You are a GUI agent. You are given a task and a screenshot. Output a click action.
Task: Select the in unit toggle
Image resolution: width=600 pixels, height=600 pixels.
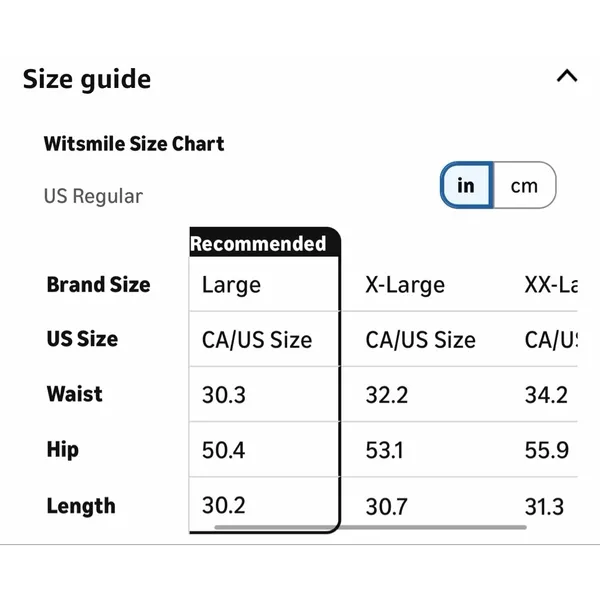[x=466, y=186]
